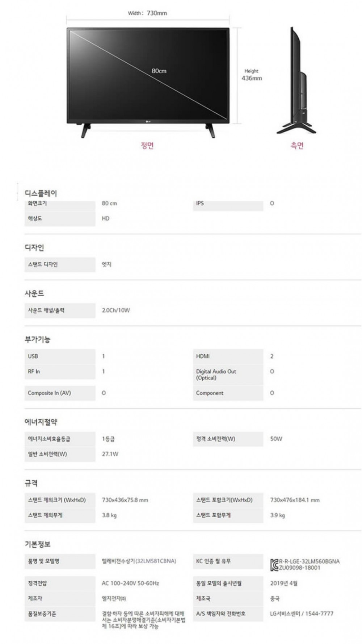Viewport: 362px width, 644px height.
Task: Click the 에너지소비효율등급 label cell
Action: [60, 439]
